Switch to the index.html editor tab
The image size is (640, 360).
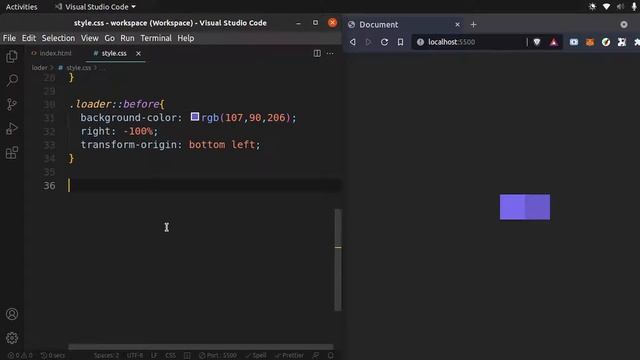point(51,53)
